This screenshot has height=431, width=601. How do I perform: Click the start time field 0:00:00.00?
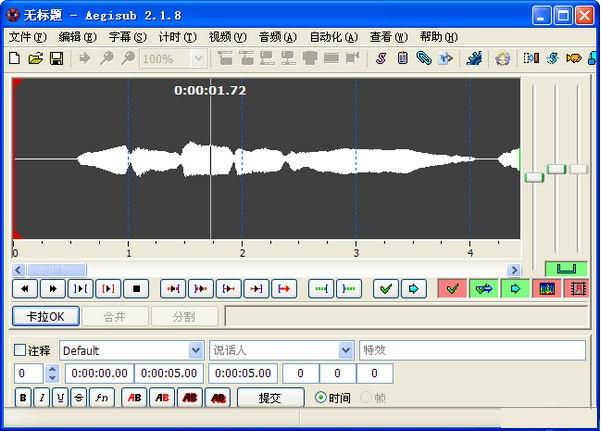(x=100, y=373)
